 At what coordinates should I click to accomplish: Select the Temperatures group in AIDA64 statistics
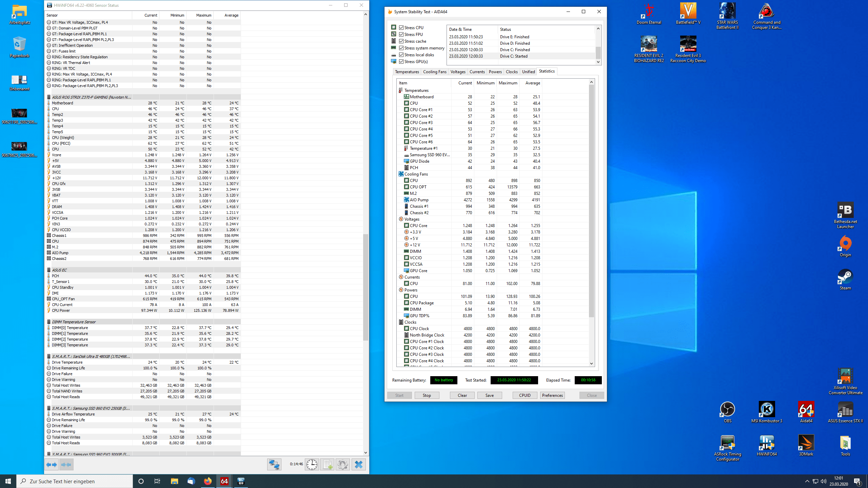[x=416, y=90]
